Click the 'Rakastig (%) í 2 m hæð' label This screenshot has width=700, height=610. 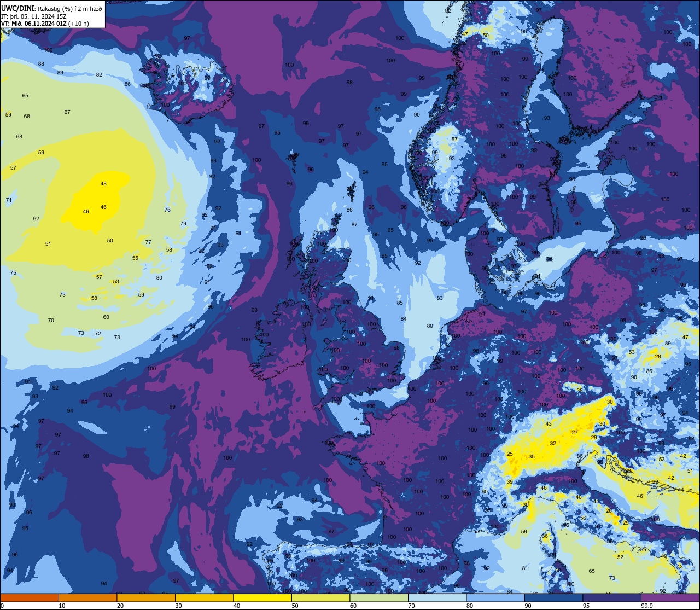coord(69,8)
